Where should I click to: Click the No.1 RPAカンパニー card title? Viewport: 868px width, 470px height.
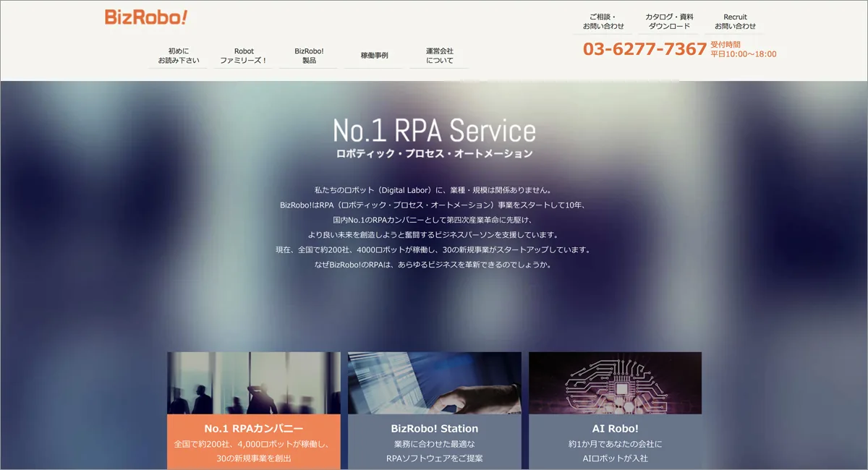[253, 428]
